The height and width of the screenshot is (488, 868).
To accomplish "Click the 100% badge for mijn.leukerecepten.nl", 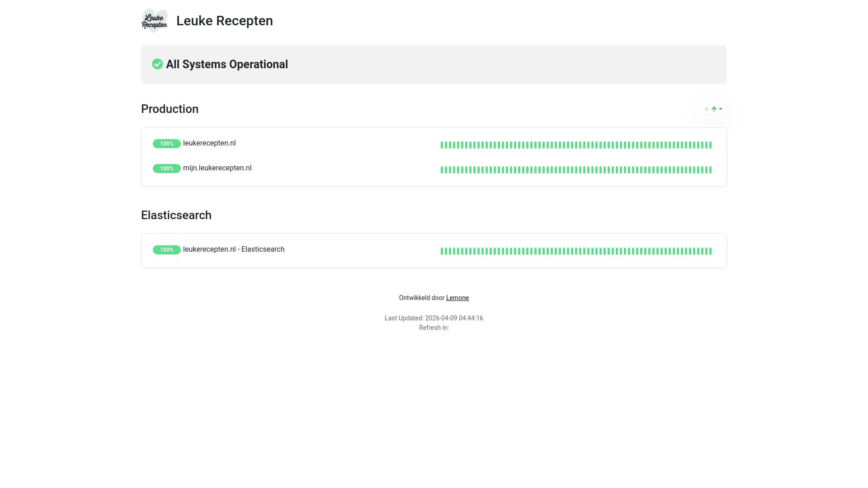I will point(167,169).
